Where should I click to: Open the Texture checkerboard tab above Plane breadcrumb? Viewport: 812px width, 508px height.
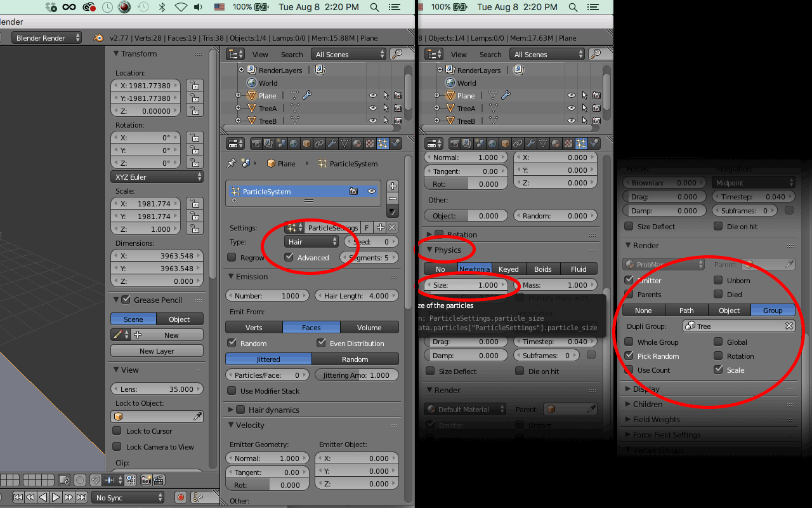pos(370,144)
